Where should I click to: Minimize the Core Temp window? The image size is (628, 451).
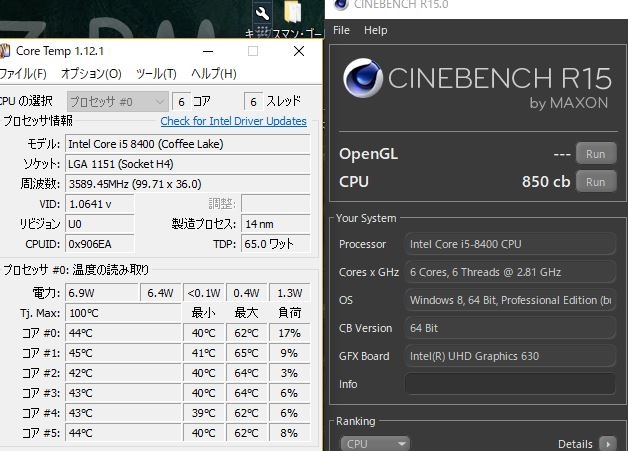[x=208, y=50]
